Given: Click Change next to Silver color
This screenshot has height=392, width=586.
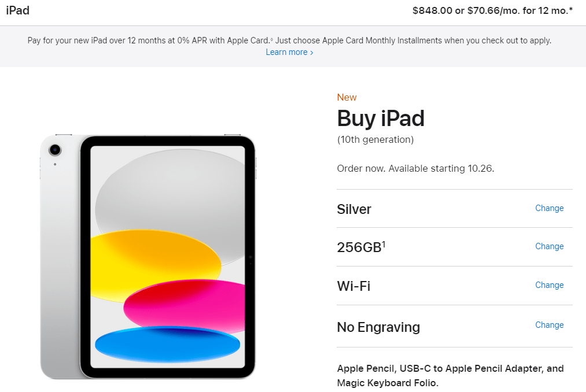Looking at the screenshot, I should 548,208.
